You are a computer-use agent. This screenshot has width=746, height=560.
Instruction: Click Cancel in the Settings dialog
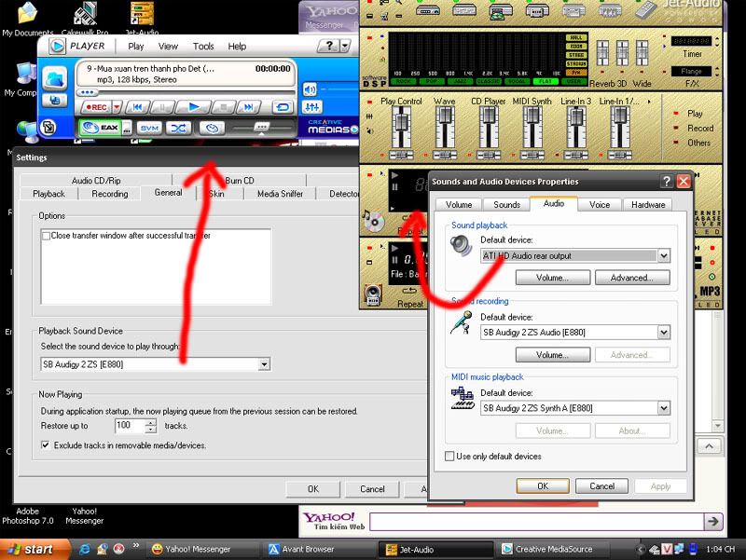(372, 488)
